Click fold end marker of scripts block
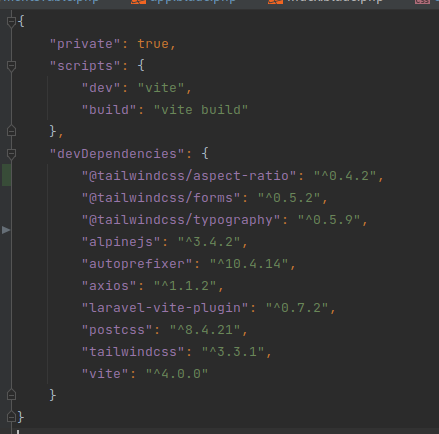Image resolution: width=439 pixels, height=434 pixels. [x=11, y=131]
